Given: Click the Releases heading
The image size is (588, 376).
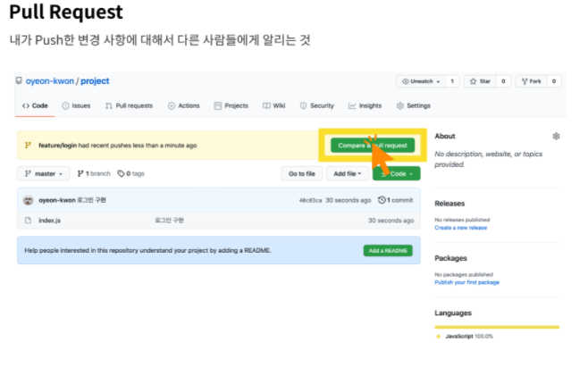Looking at the screenshot, I should pos(449,204).
